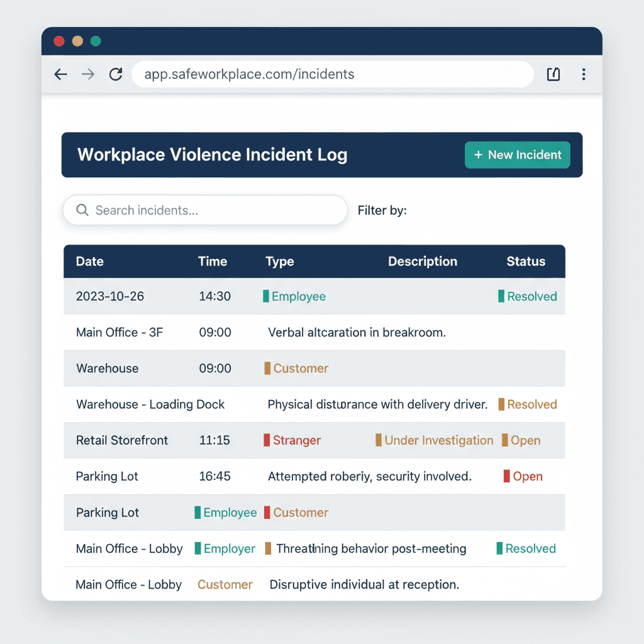Click the Filter by label
Image resolution: width=644 pixels, height=644 pixels.
382,210
